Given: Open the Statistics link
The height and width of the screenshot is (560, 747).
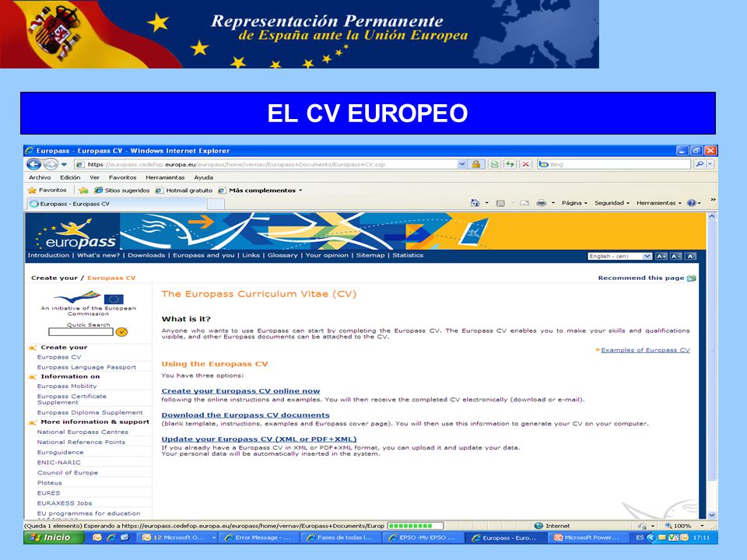Looking at the screenshot, I should coord(408,255).
